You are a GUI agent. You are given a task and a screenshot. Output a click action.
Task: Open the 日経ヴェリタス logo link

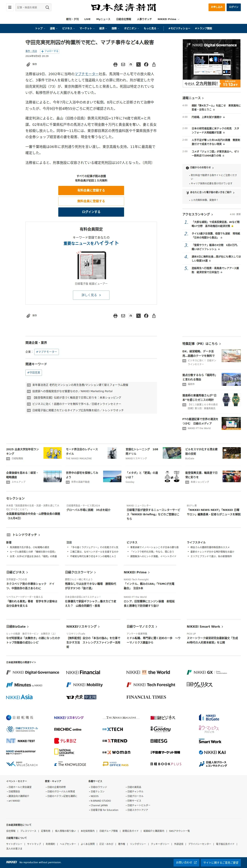(199, 685)
